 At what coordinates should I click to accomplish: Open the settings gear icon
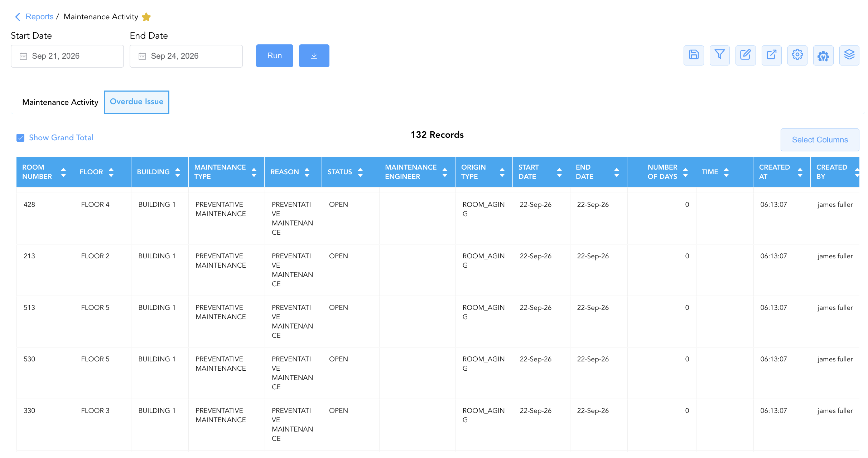click(x=797, y=55)
